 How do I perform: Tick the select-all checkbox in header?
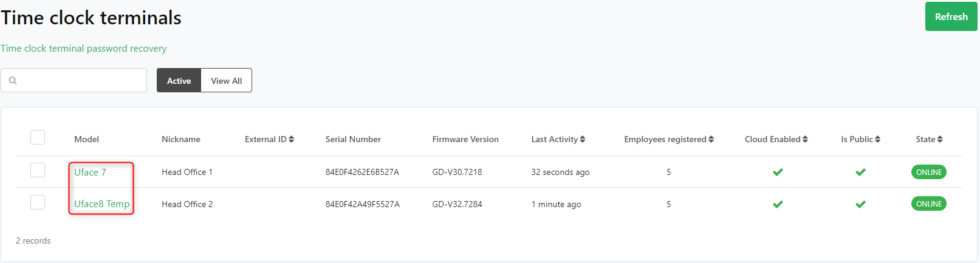(x=38, y=137)
